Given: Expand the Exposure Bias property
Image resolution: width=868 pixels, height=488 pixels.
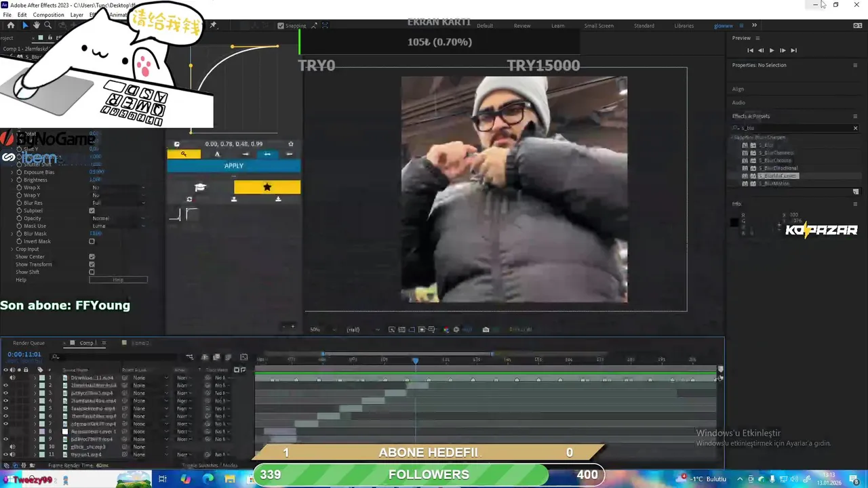Looking at the screenshot, I should (12, 172).
